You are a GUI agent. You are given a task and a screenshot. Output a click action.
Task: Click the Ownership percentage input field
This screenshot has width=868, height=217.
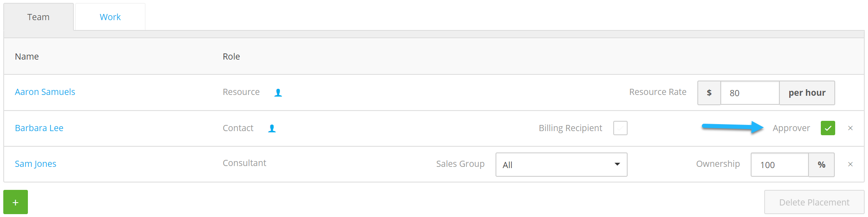780,165
